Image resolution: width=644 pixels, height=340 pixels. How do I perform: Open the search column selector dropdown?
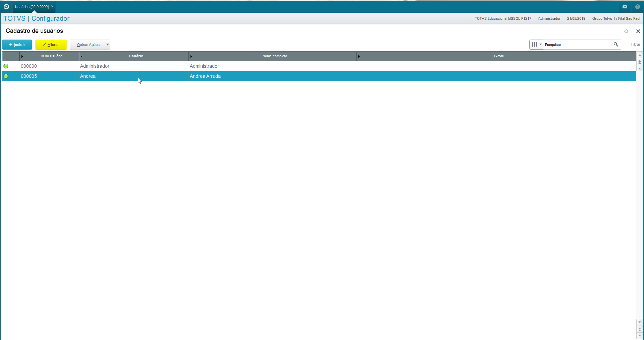536,44
